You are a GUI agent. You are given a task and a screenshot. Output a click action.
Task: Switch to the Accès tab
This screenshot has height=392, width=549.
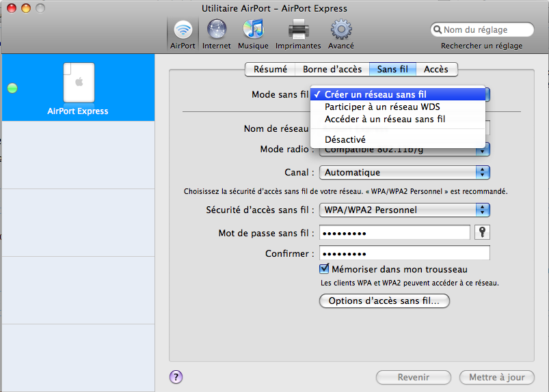436,69
